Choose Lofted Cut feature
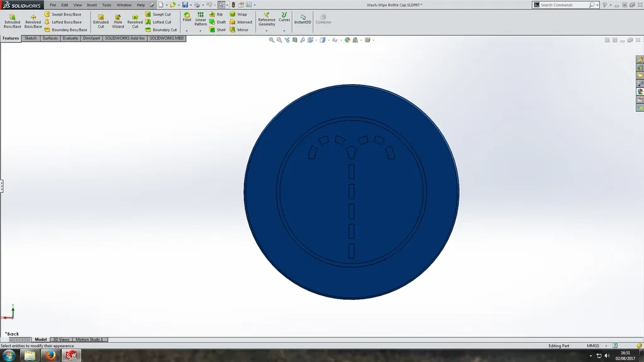Viewport: 644px width, 362px height. pyautogui.click(x=158, y=22)
